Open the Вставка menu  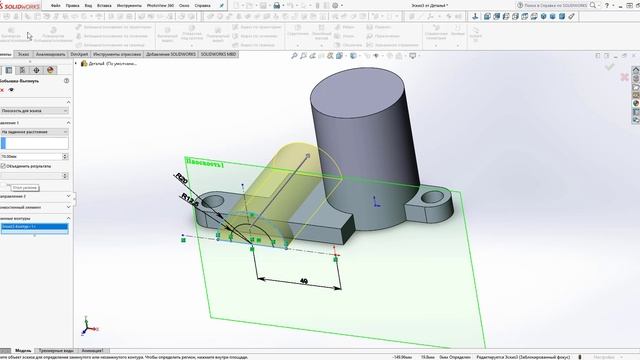point(104,6)
